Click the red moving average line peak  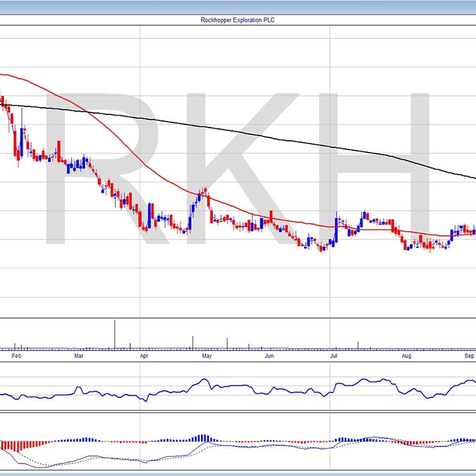(7, 75)
